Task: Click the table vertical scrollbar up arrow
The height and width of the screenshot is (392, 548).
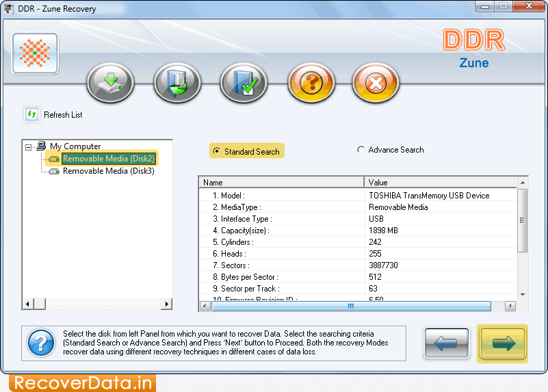Action: point(523,183)
